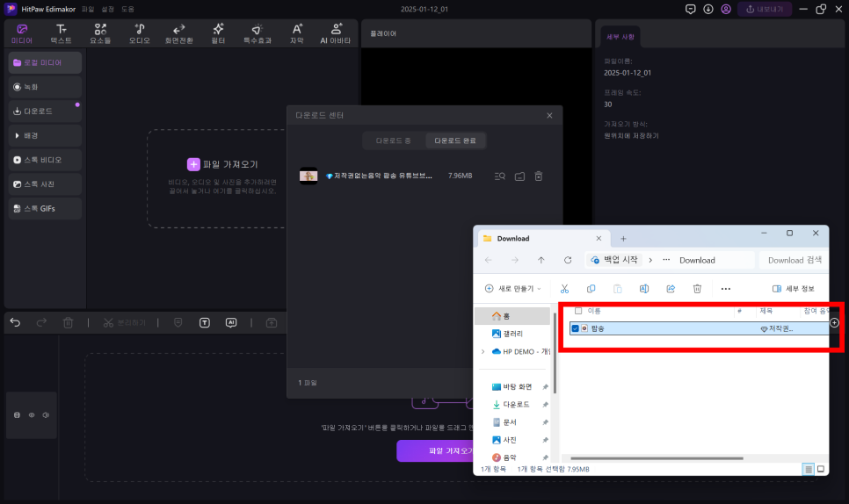The height and width of the screenshot is (504, 849).
Task: Uncheck the 팝송 file checkbox
Action: 576,328
